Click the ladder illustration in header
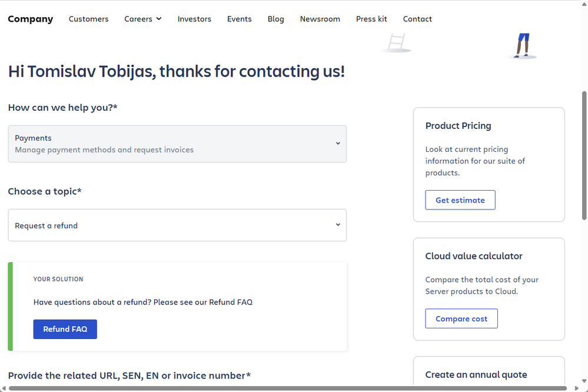The width and height of the screenshot is (588, 392). pyautogui.click(x=397, y=43)
